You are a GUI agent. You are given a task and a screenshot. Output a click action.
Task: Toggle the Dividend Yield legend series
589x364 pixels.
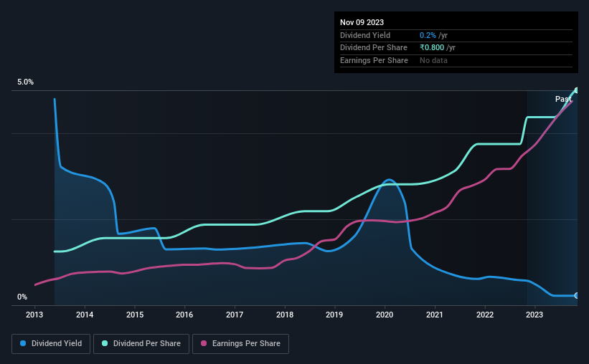point(51,344)
